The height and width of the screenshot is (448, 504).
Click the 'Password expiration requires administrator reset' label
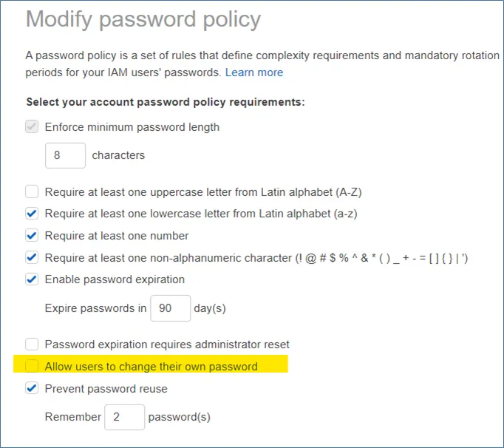pos(167,345)
